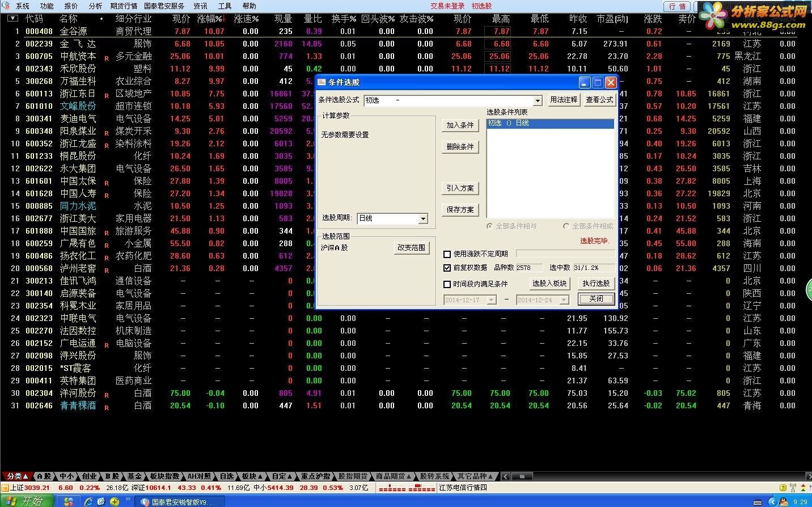
Task: Open the 分析 menu
Action: tap(95, 6)
